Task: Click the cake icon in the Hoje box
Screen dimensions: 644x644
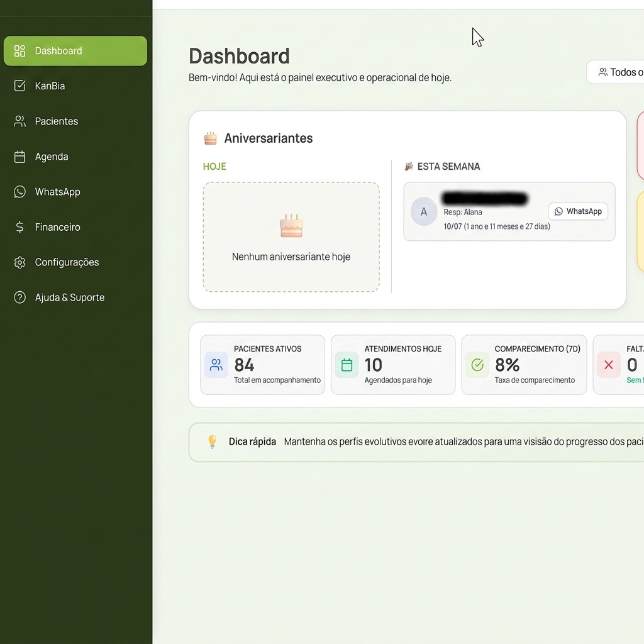Action: [292, 226]
